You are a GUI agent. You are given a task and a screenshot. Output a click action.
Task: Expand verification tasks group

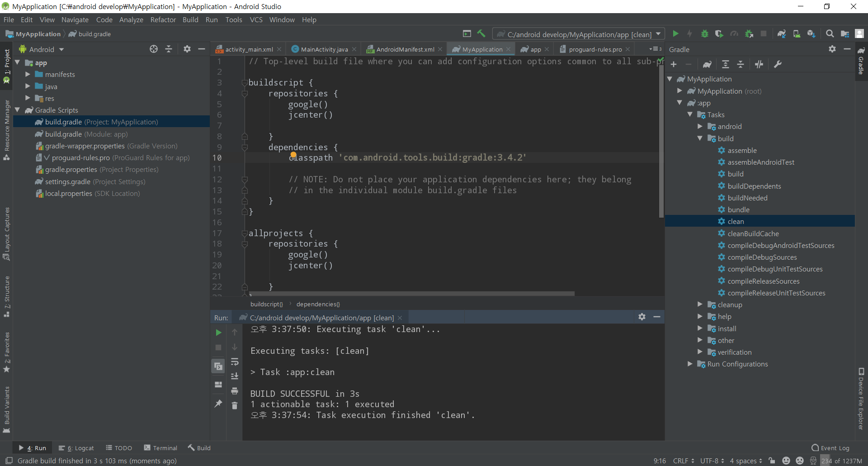coord(700,352)
